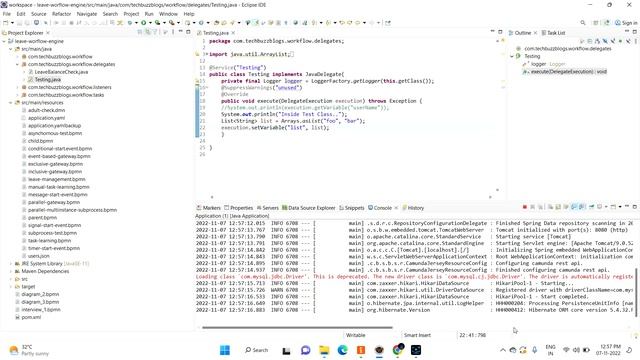640x360 pixels.
Task: Switch to the Task List tab
Action: (x=553, y=33)
